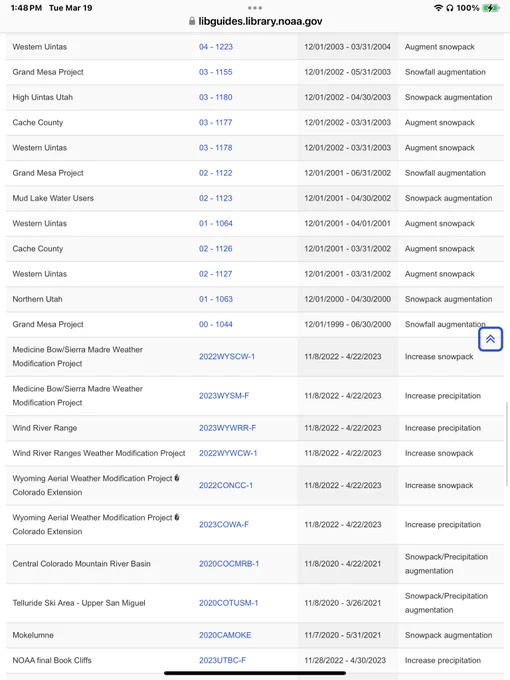The image size is (510, 680).
Task: Select date range 11/28/2022 - 4/30/2023
Action: [x=345, y=660]
